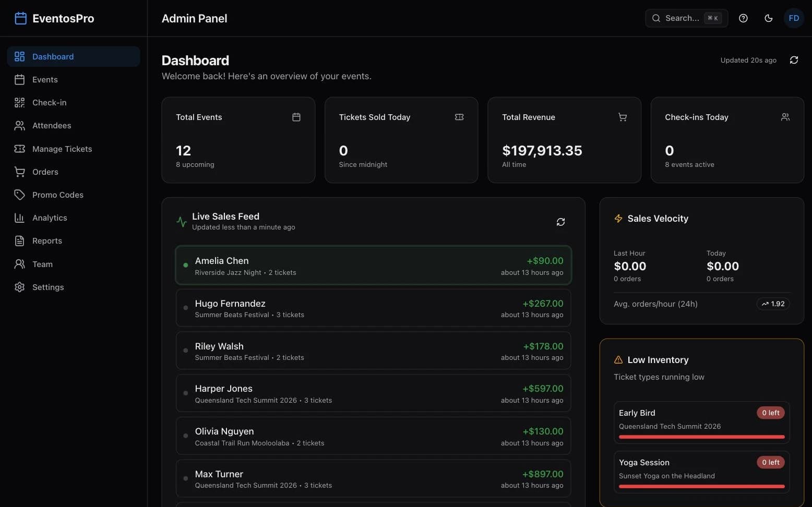812x507 pixels.
Task: Click the Early Bird inventory bar
Action: (701, 437)
